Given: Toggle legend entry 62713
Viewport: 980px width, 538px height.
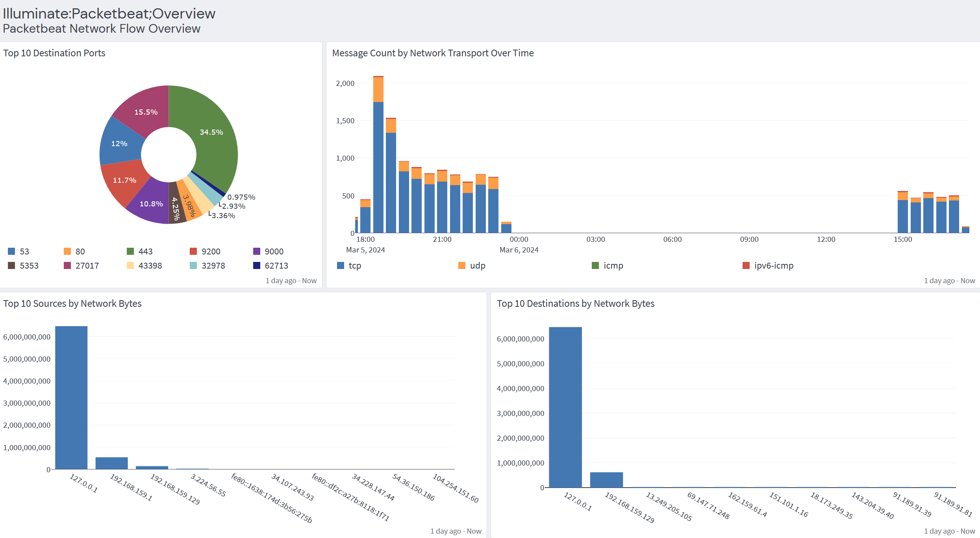Looking at the screenshot, I should pyautogui.click(x=270, y=265).
